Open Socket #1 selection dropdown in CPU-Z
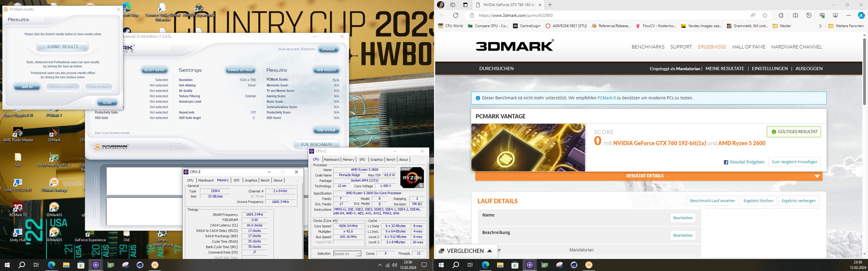Image resolution: width=868 pixels, height=271 pixels. click(x=347, y=254)
